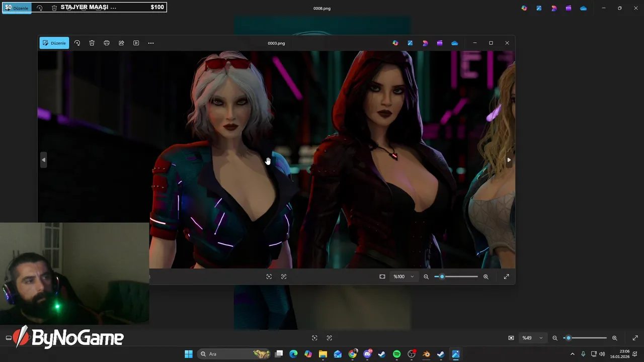Open the purple Clipchamp icon in 0003.png title bar

click(440, 43)
